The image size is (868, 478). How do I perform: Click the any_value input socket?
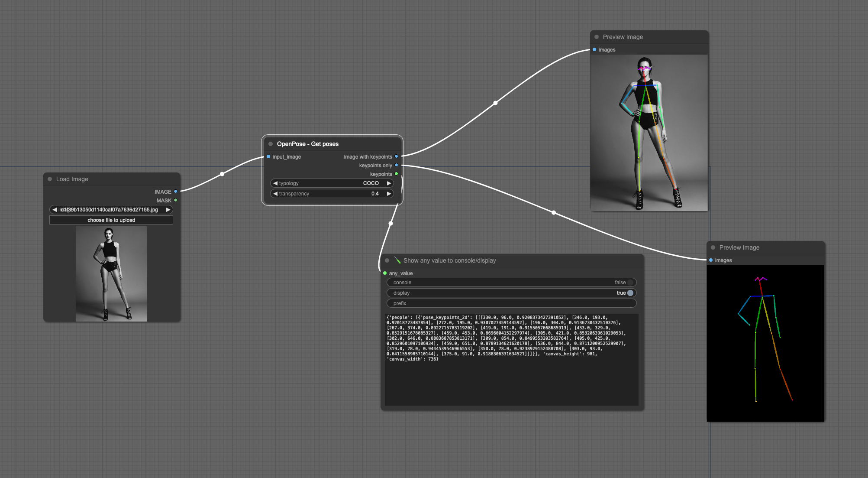click(385, 273)
